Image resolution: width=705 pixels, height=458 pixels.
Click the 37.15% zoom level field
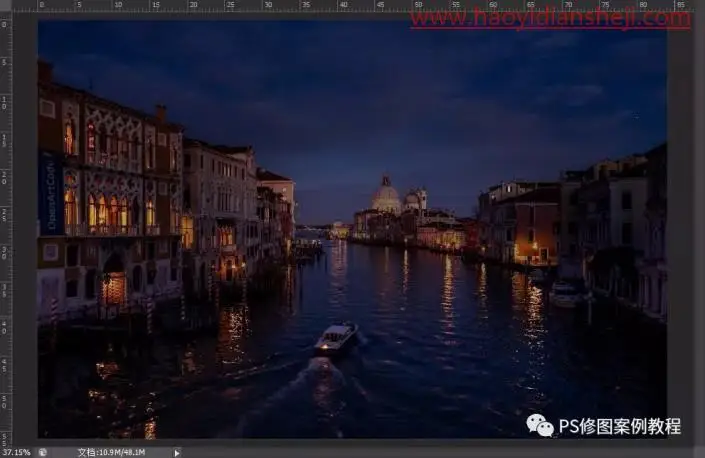(16, 452)
